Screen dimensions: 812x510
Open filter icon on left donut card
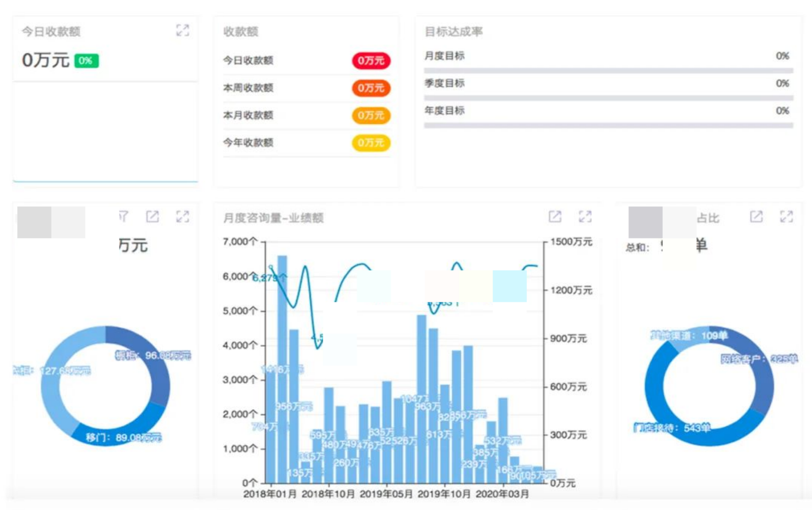(x=123, y=217)
